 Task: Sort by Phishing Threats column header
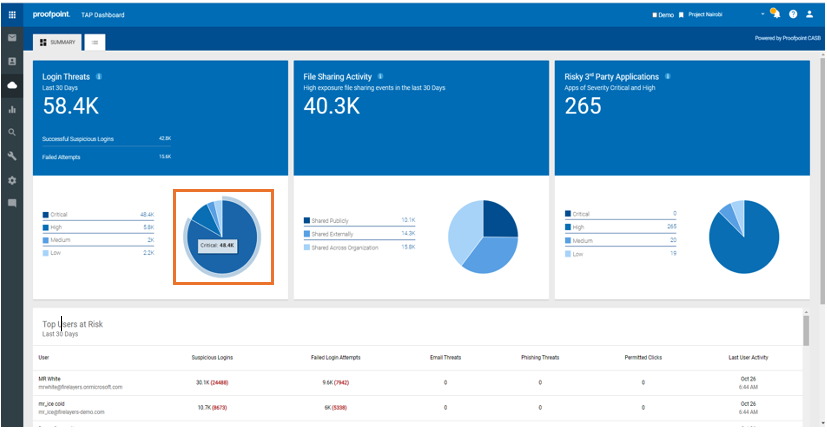coord(540,357)
